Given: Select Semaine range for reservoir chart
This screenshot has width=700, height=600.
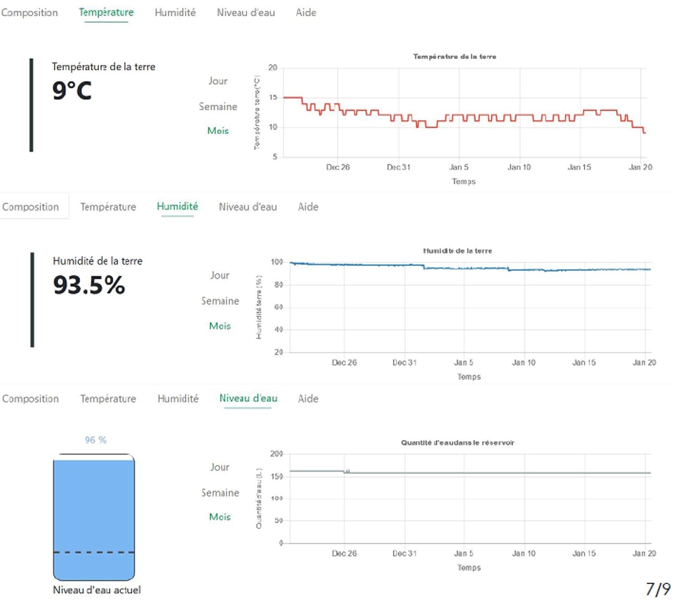Looking at the screenshot, I should pyautogui.click(x=220, y=493).
